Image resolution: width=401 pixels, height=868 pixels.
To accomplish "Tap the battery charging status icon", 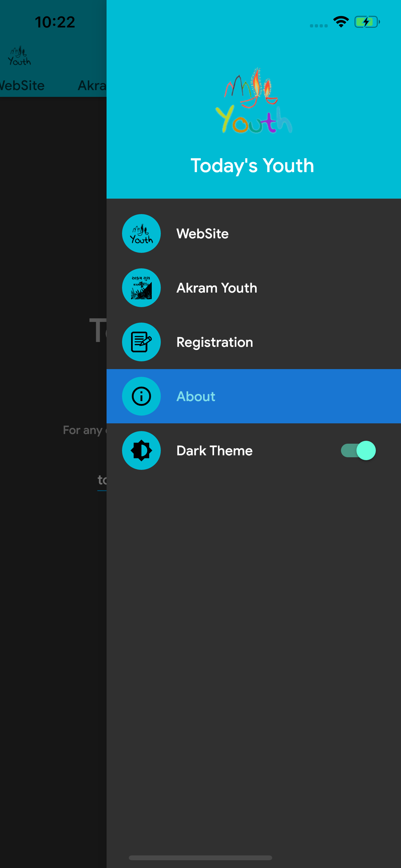I will 367,22.
